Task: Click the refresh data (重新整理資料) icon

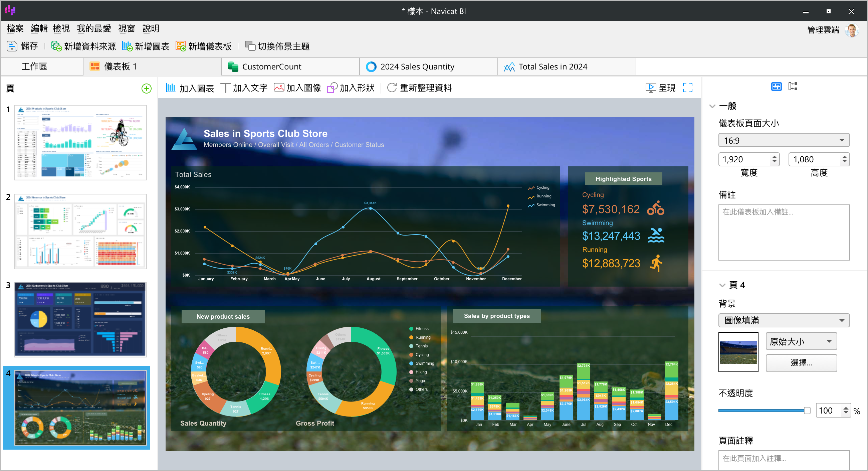Action: [392, 88]
